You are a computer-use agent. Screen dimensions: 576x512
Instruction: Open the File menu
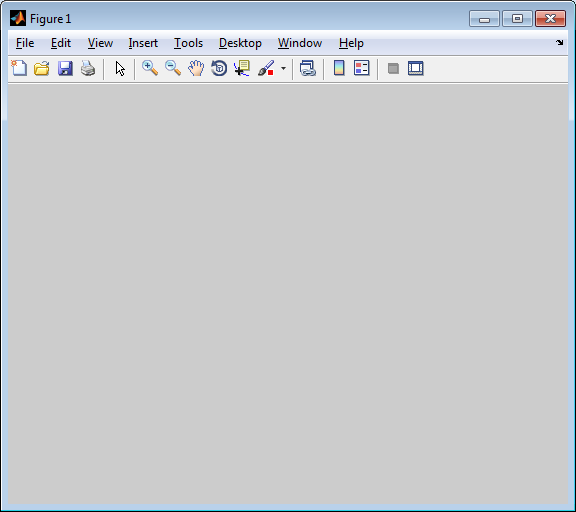[25, 43]
